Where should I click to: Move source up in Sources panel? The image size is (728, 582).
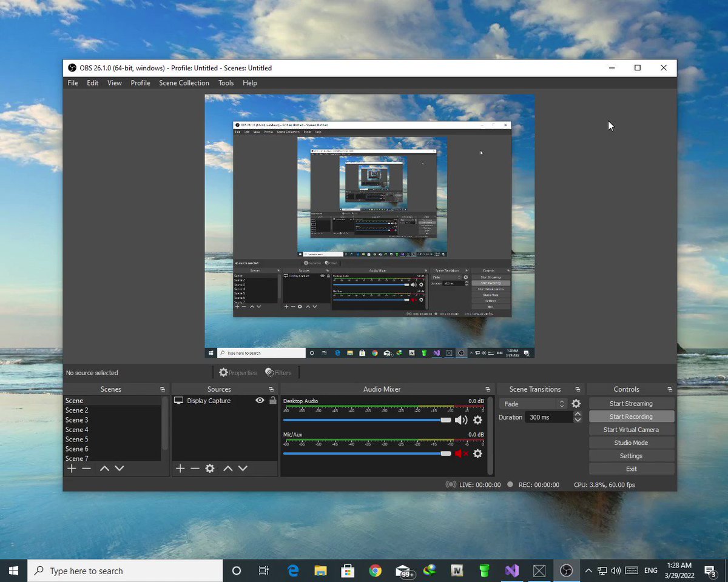227,469
